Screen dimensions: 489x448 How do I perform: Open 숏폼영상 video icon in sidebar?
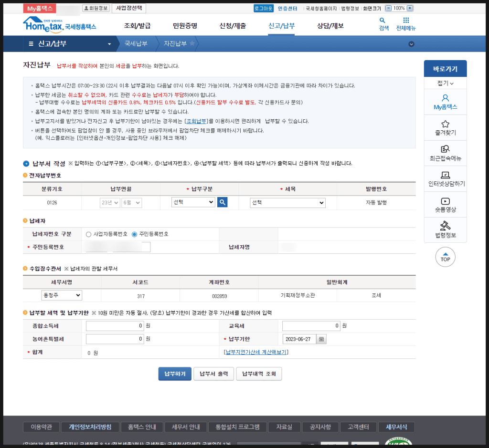click(445, 205)
